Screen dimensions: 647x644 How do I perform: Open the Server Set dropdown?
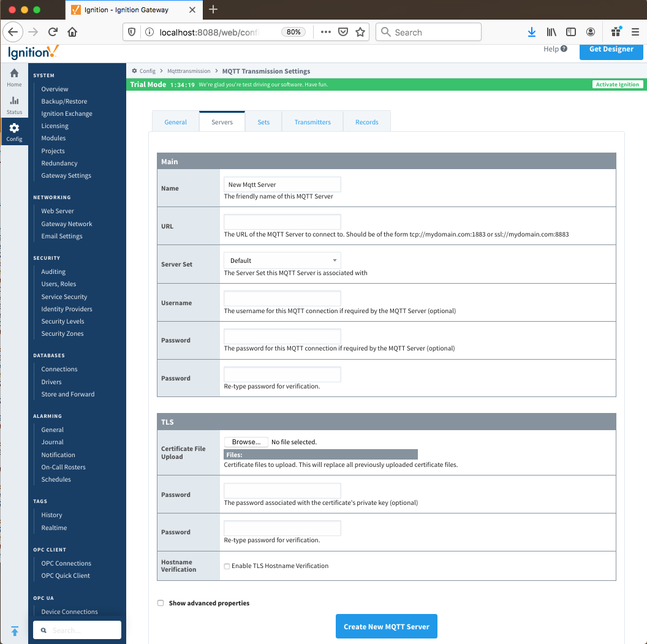[x=282, y=261]
